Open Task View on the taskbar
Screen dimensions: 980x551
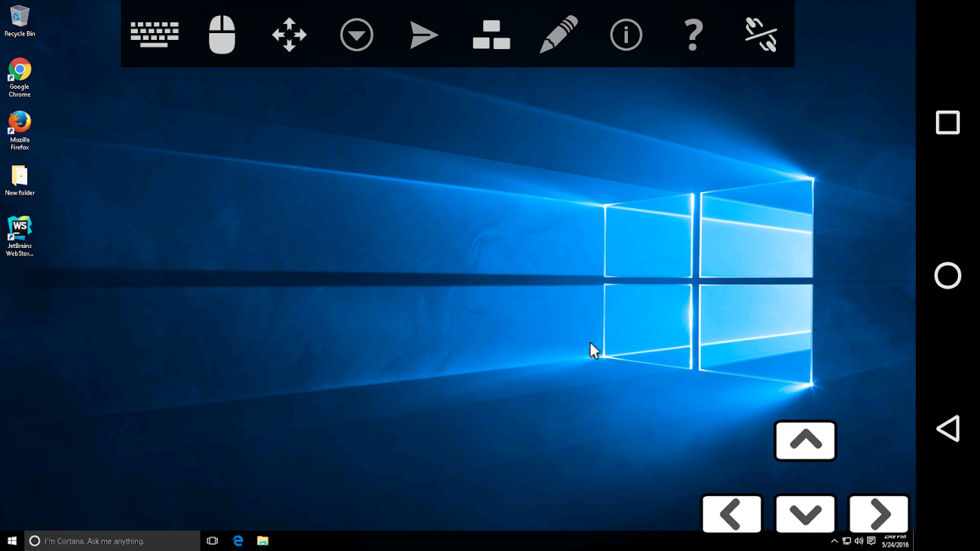pyautogui.click(x=212, y=541)
